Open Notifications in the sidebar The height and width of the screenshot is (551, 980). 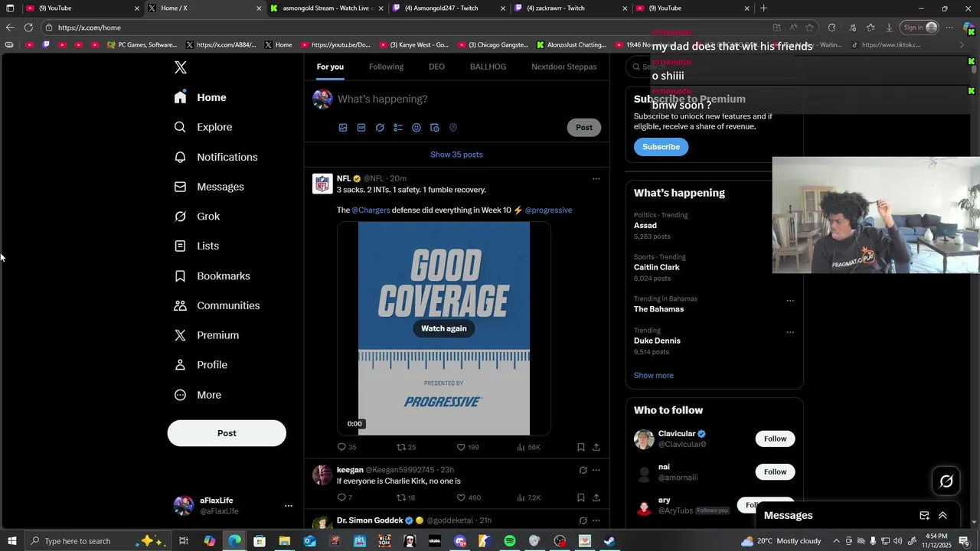coord(216,157)
